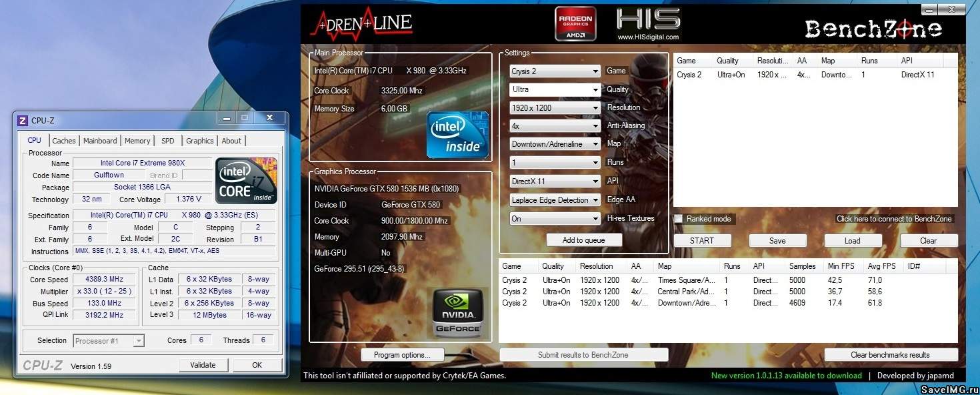Select the Times Square result row

click(729, 280)
